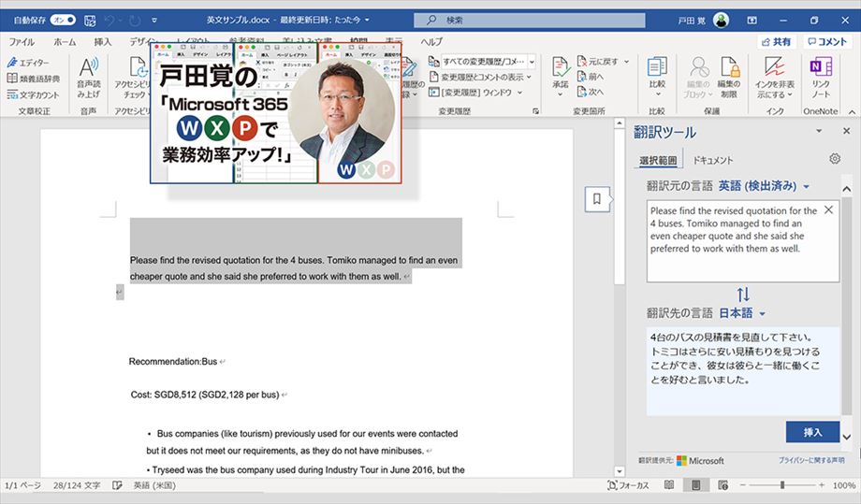Go to 次へ next change
The width and height of the screenshot is (861, 504).
[x=591, y=93]
